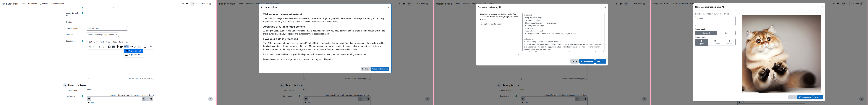
Task: Open the Select a country dropdown
Action: click(x=107, y=28)
